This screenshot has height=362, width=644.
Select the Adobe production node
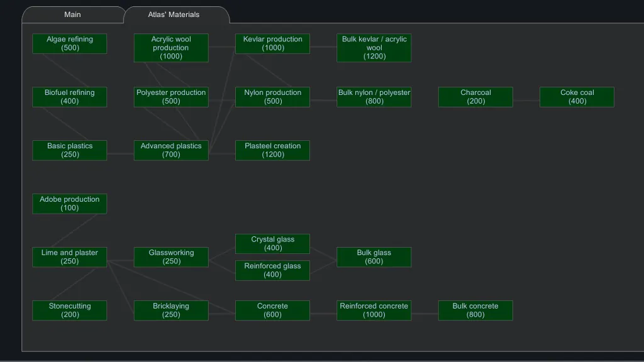pyautogui.click(x=70, y=204)
